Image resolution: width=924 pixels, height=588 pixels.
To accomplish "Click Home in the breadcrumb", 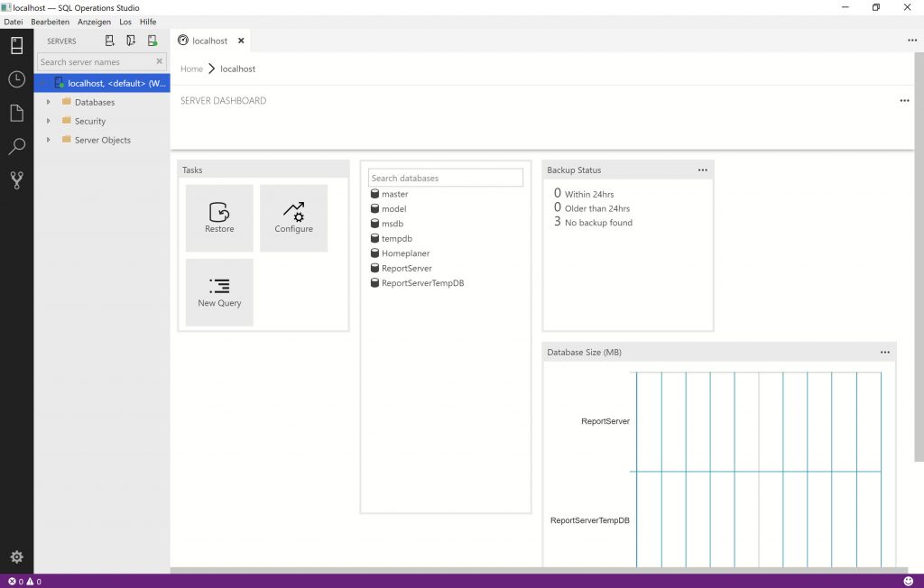I will pyautogui.click(x=191, y=69).
